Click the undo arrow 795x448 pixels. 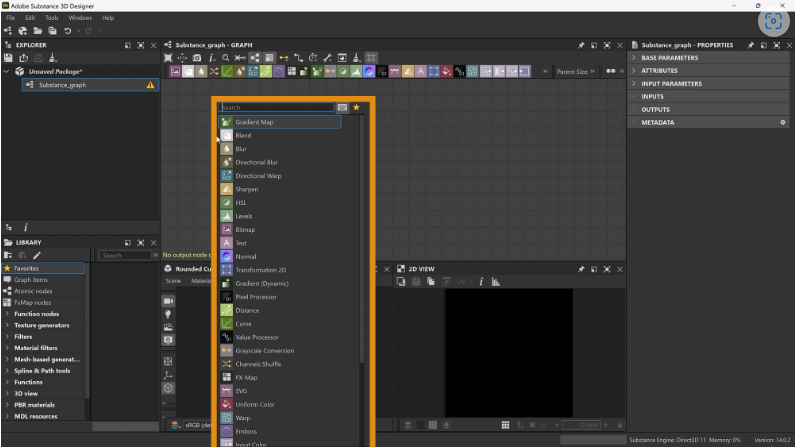67,31
